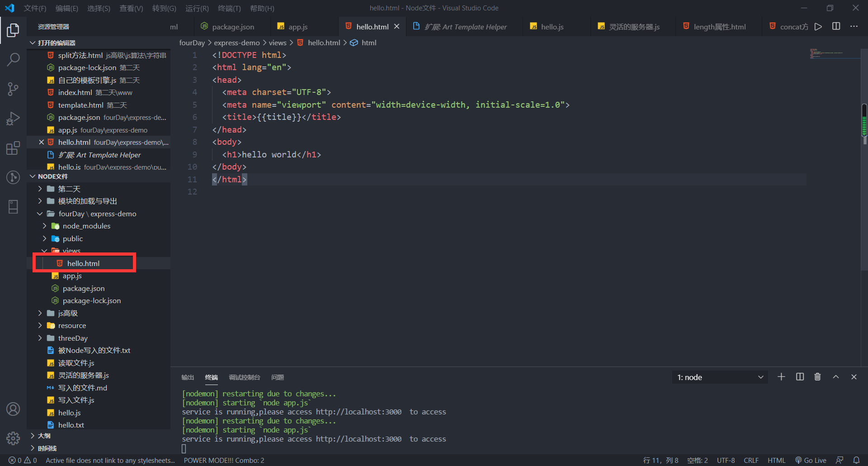Open the Git history clock icon view
Screen dimensions: 868x466
[x=13, y=177]
